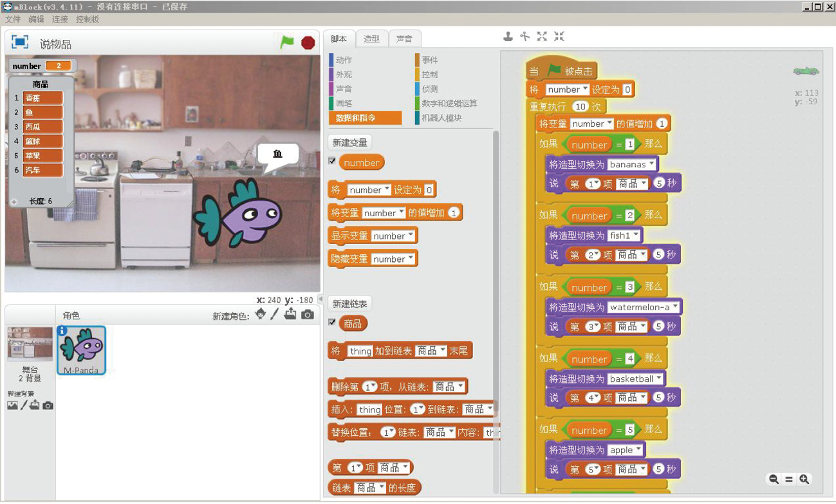Click the 新建变量 button
836x504 pixels.
point(349,143)
